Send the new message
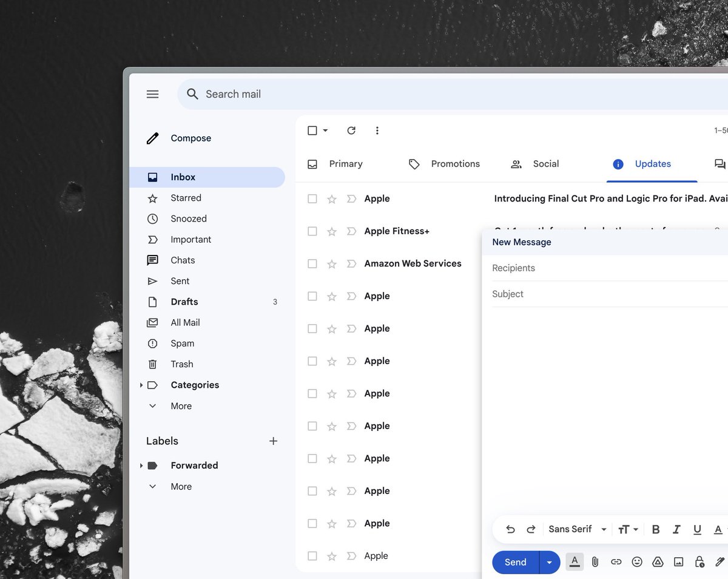The width and height of the screenshot is (728, 579). [x=515, y=562]
